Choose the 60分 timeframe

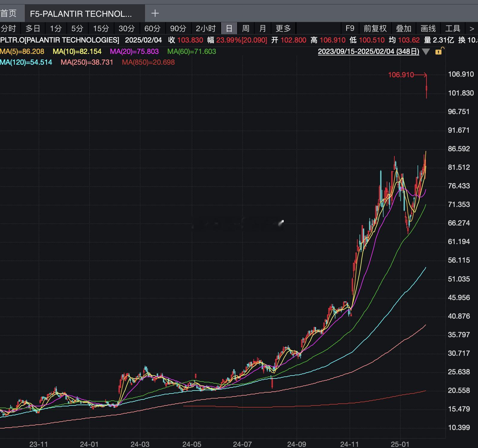pyautogui.click(x=152, y=28)
